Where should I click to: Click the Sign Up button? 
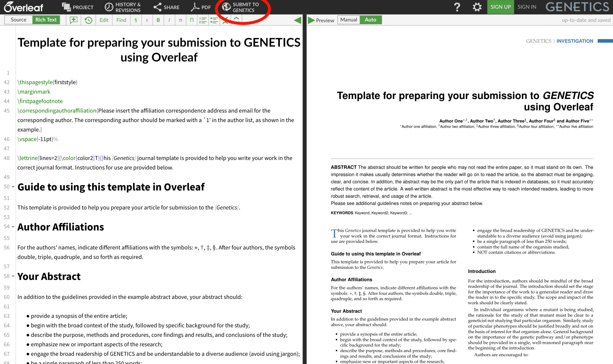(x=500, y=7)
